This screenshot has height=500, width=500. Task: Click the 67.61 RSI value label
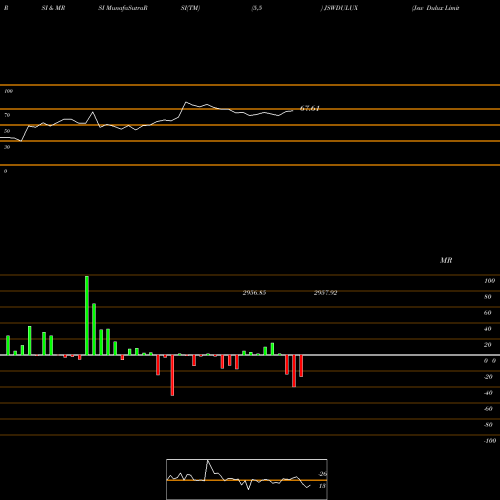coord(310,108)
